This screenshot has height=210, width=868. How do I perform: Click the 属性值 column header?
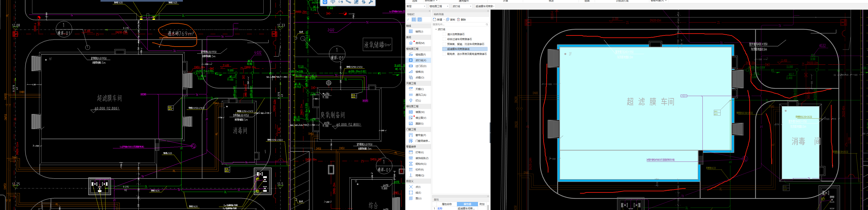(x=467, y=204)
